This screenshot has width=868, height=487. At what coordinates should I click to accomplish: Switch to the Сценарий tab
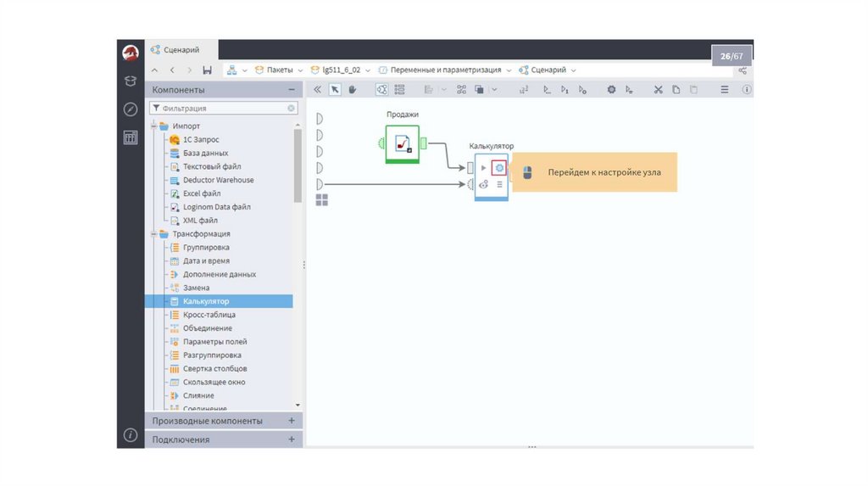click(x=181, y=50)
